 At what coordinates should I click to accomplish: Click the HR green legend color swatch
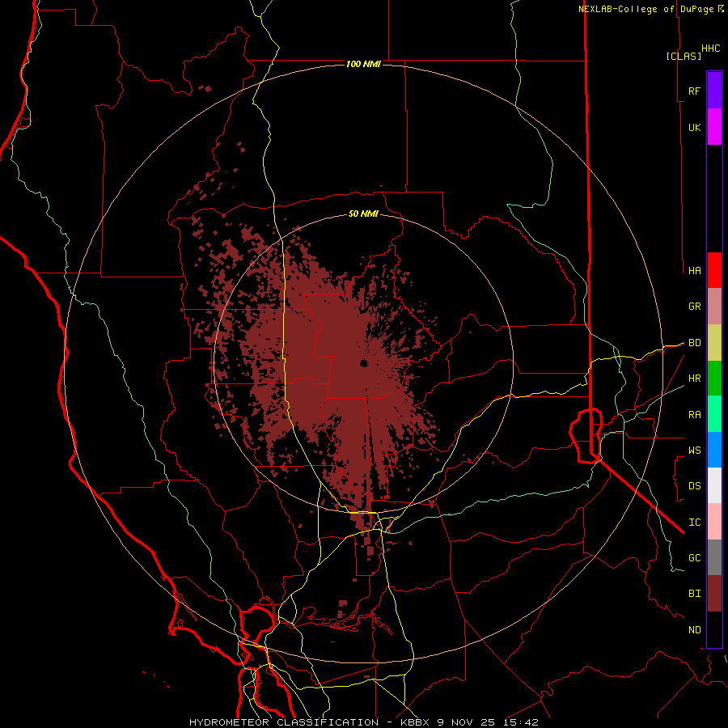[x=714, y=379]
